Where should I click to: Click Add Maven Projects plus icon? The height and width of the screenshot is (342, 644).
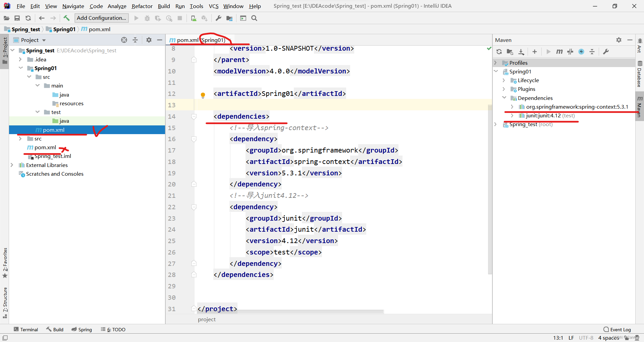tap(535, 52)
